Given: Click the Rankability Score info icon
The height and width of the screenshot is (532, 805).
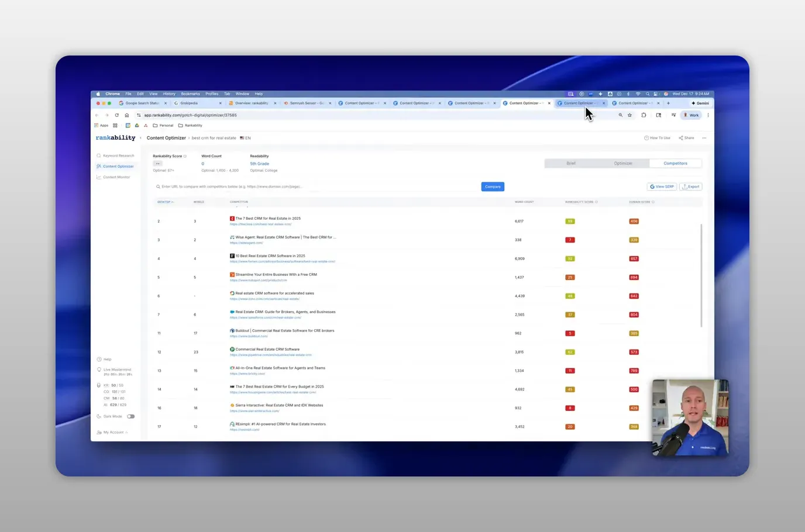Looking at the screenshot, I should pyautogui.click(x=185, y=156).
